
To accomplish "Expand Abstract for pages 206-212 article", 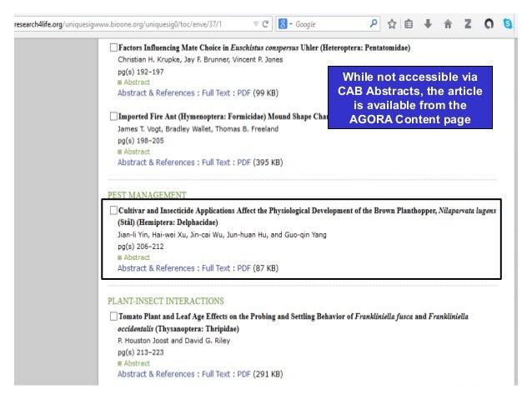I will (x=133, y=257).
